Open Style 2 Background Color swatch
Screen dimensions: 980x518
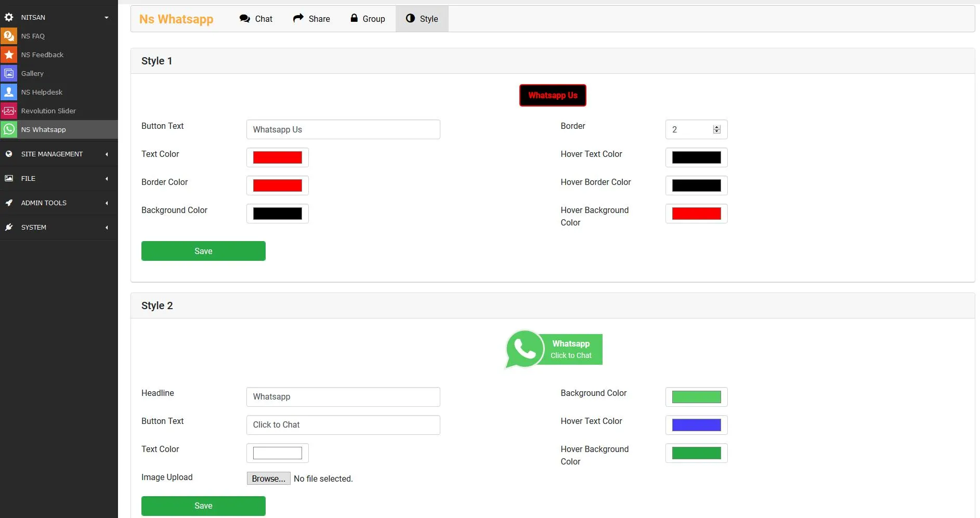click(x=696, y=397)
